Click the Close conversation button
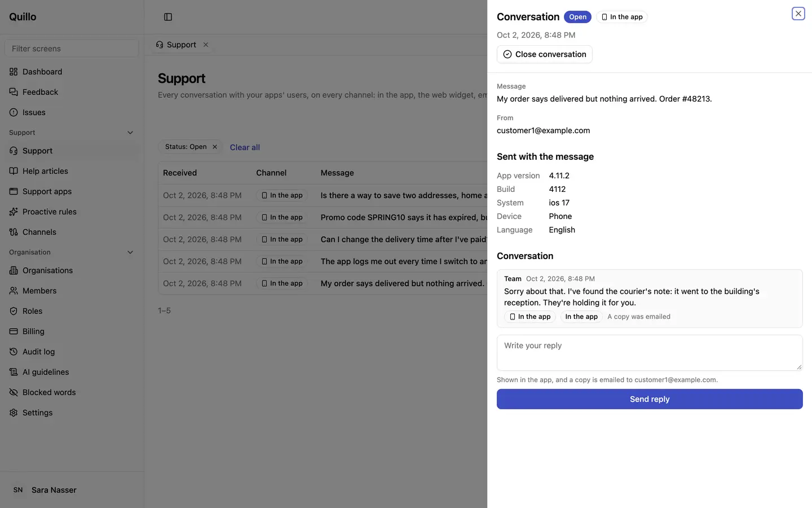Image resolution: width=812 pixels, height=508 pixels. (544, 54)
